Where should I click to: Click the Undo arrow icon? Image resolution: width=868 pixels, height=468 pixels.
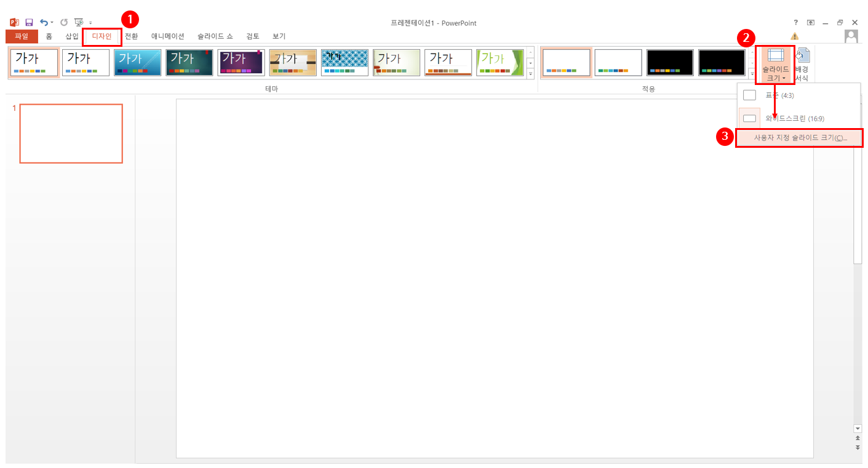click(x=43, y=23)
